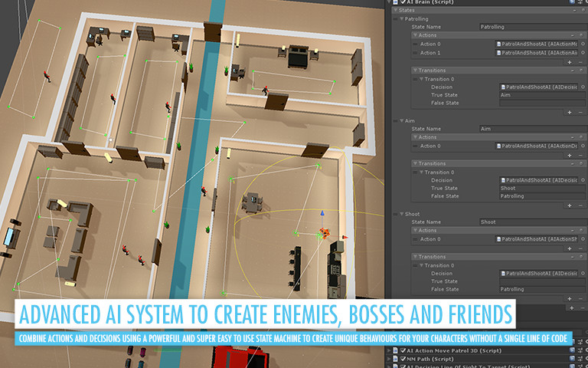The image size is (588, 368).
Task: Click the AI Brain script file icon
Action: click(397, 2)
